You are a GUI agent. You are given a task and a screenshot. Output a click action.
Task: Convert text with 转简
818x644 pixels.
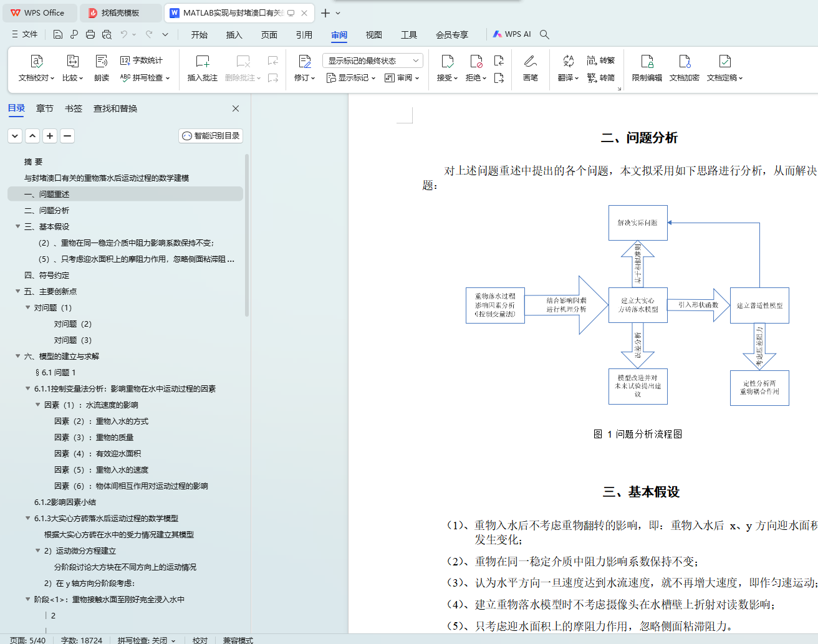coord(600,78)
